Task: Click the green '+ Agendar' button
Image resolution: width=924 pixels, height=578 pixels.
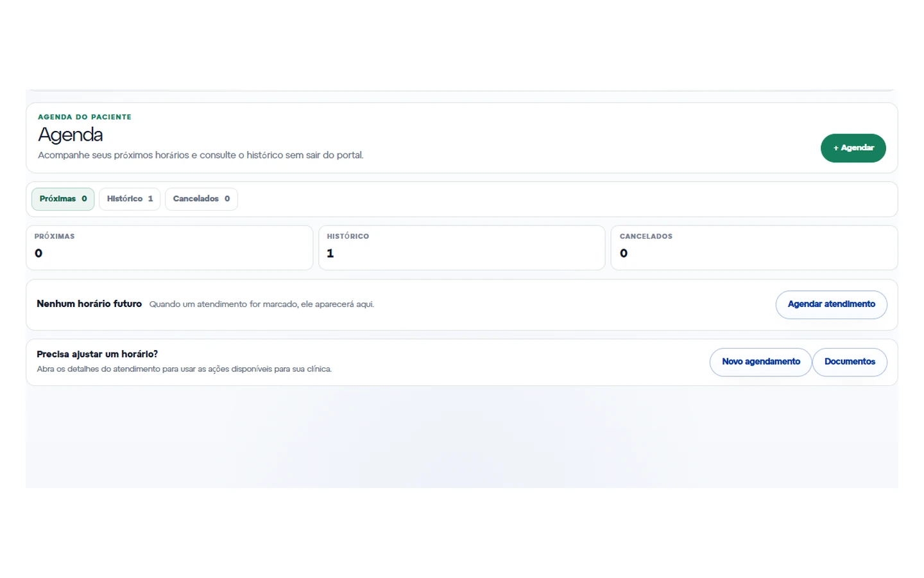Action: coord(853,148)
